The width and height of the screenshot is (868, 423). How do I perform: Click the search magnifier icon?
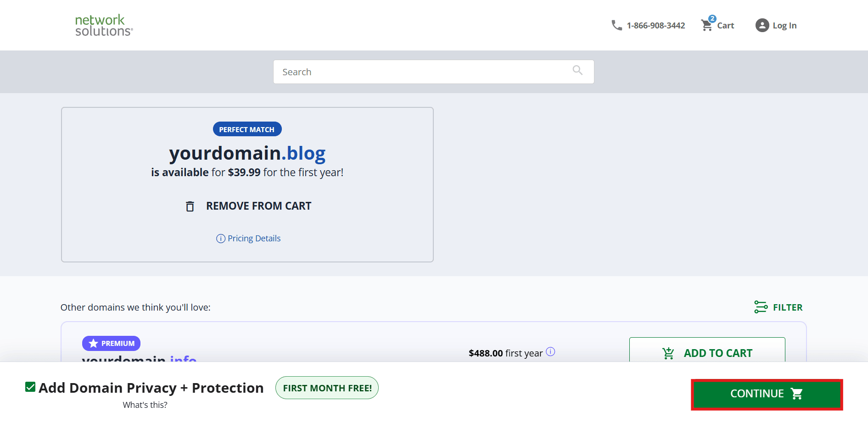click(577, 71)
